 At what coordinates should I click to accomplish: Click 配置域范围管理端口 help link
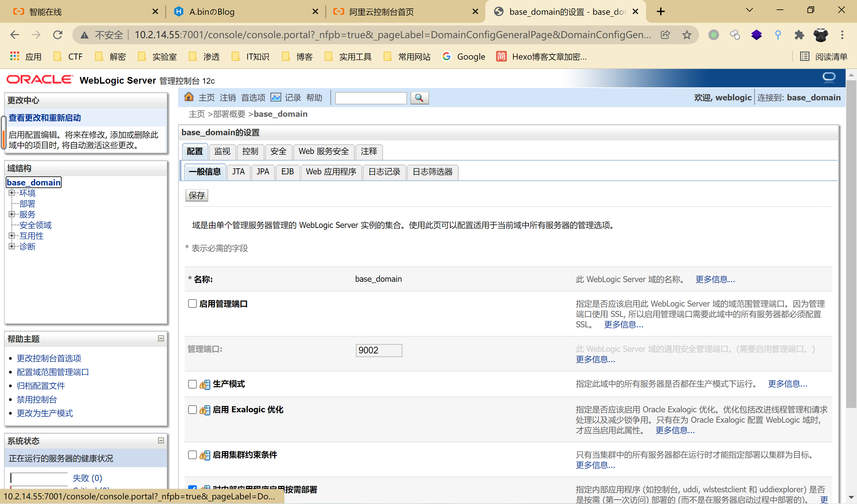pyautogui.click(x=53, y=372)
